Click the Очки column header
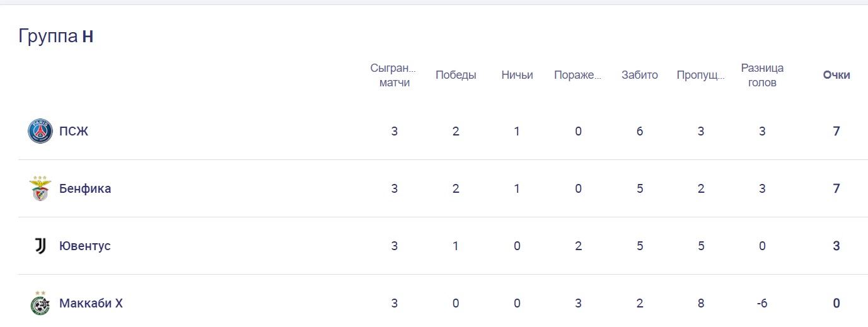 [x=836, y=75]
